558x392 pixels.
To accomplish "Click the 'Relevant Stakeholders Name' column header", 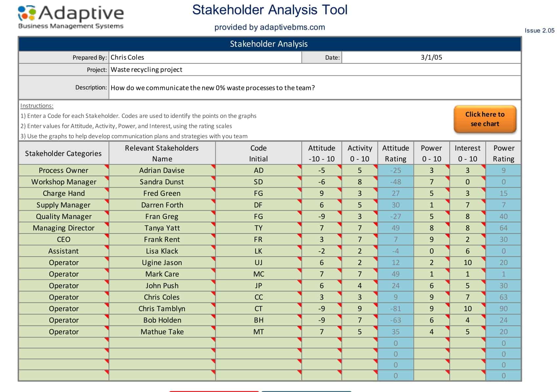I will click(162, 153).
